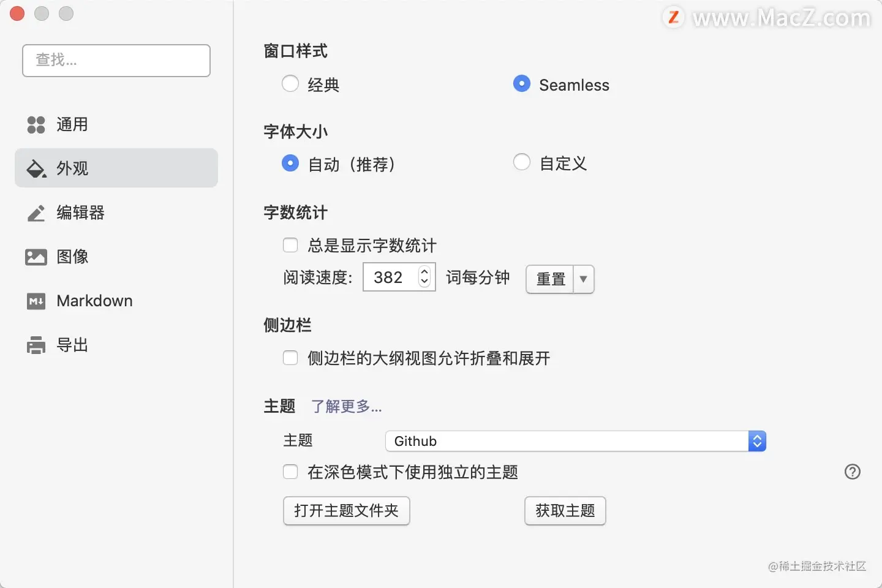Open the Github theme dropdown
Image resolution: width=882 pixels, height=588 pixels.
coord(576,441)
